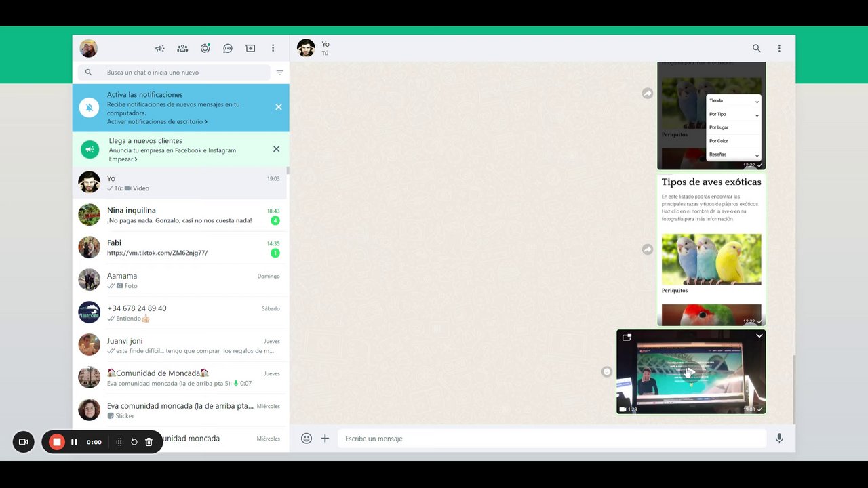The width and height of the screenshot is (868, 488).
Task: Open the emoji picker beside the message box
Action: (x=307, y=439)
